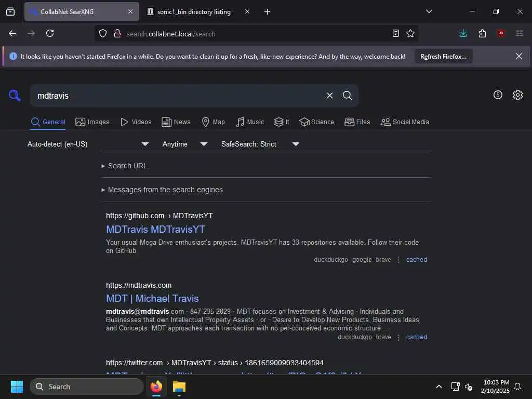
Task: Switch to the Files category
Action: point(357,122)
